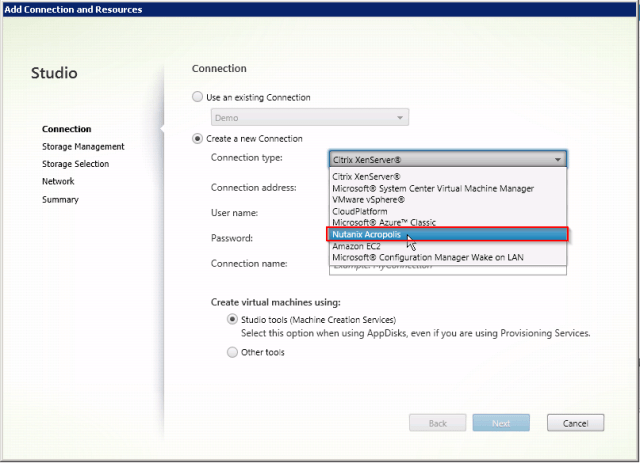Collapse the Connection type dropdown arrow
Screen dimensions: 640x463
(x=557, y=159)
